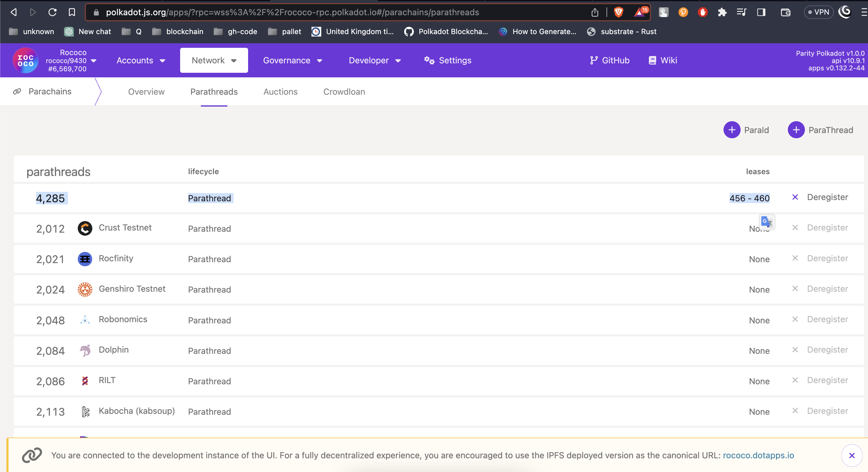This screenshot has height=472, width=868.
Task: Click the plus icon beside ParaThread
Action: (x=796, y=130)
